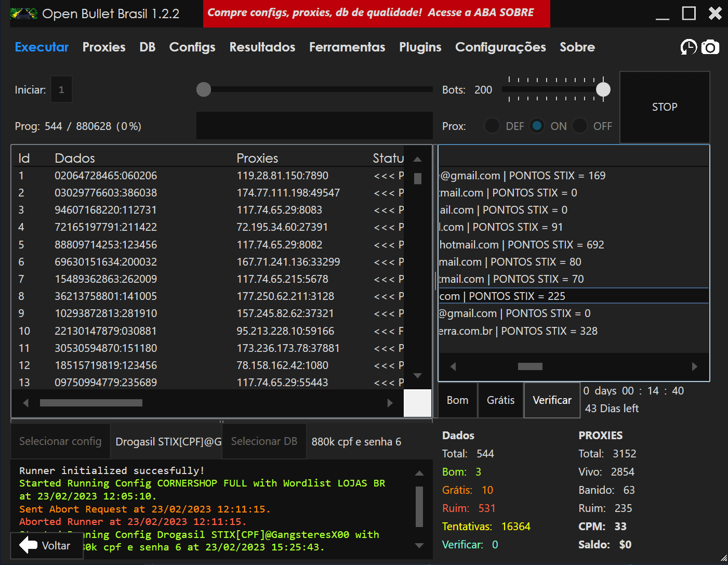Open the Resultados tab
728x565 pixels.
(x=262, y=47)
